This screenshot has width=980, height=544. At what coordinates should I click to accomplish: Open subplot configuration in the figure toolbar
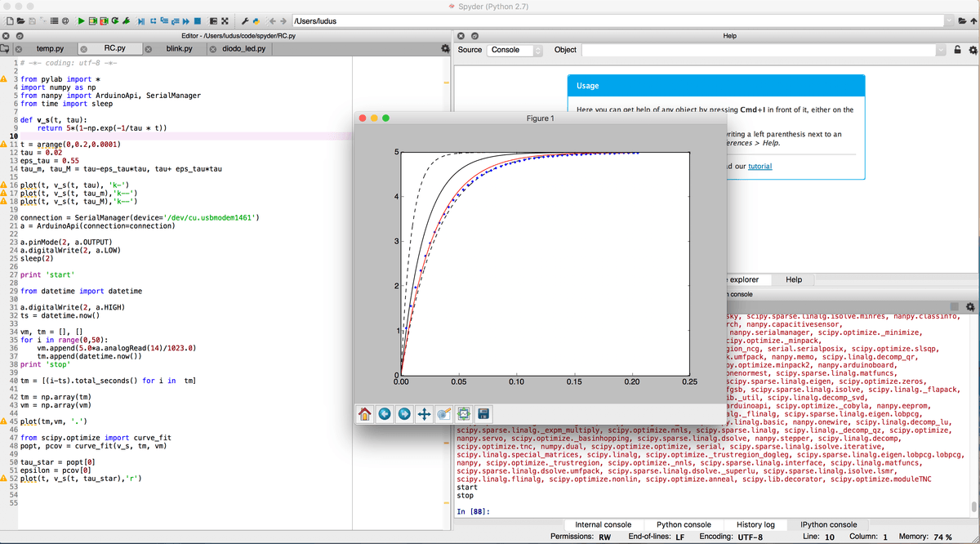[x=462, y=414]
